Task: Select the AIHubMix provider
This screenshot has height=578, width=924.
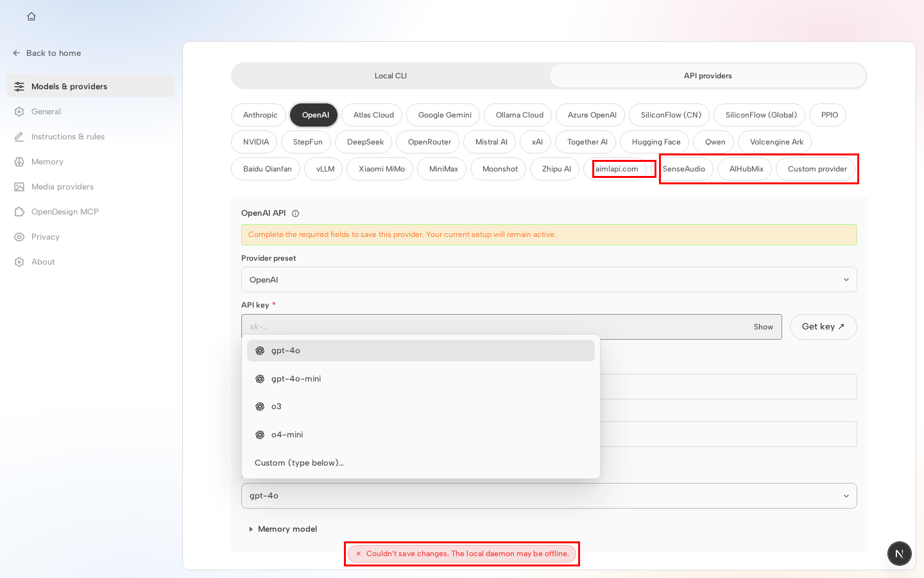Action: point(745,169)
